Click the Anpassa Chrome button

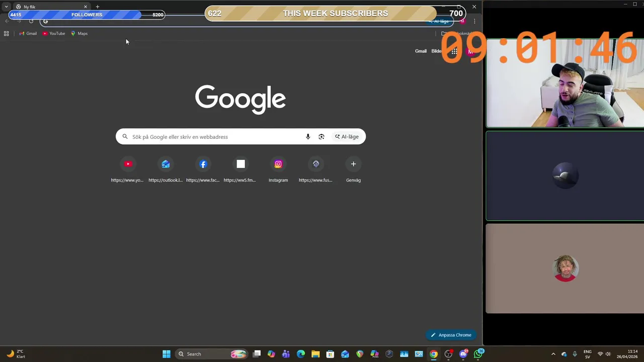coord(451,335)
